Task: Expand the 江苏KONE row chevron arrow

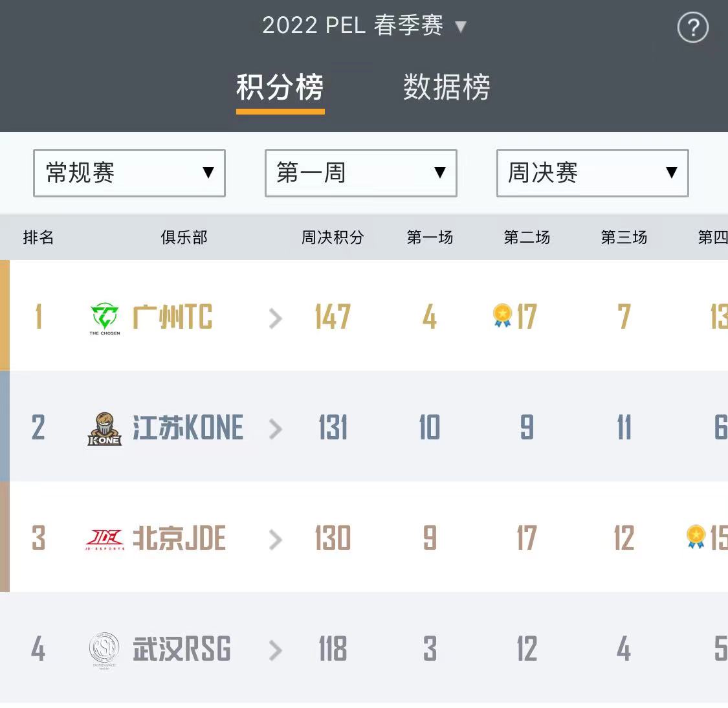Action: pyautogui.click(x=276, y=428)
